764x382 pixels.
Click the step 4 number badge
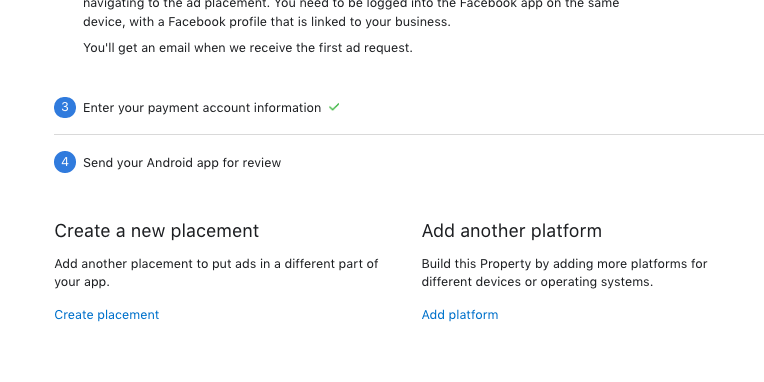click(65, 162)
